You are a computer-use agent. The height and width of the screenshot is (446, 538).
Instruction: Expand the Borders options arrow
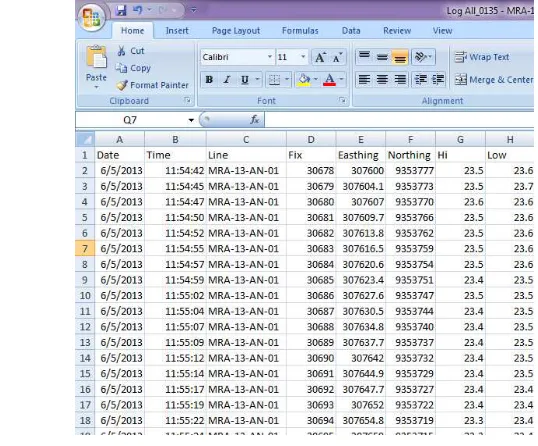(x=287, y=80)
